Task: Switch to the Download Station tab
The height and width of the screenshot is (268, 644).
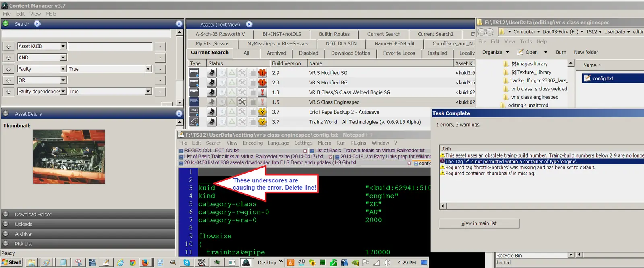Action: 351,53
